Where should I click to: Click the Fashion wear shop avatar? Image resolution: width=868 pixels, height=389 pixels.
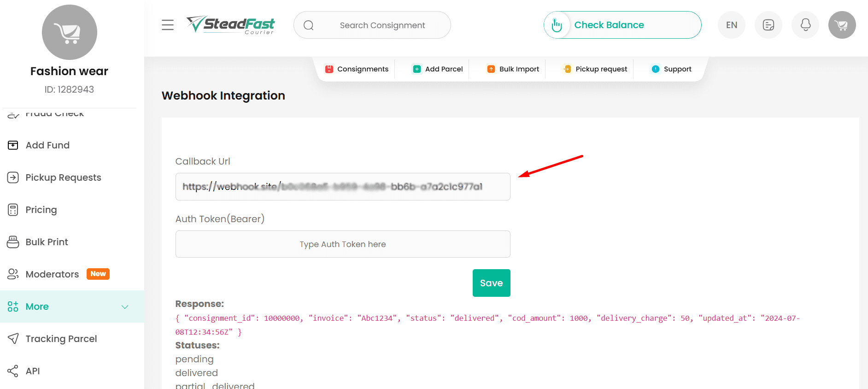[70, 32]
